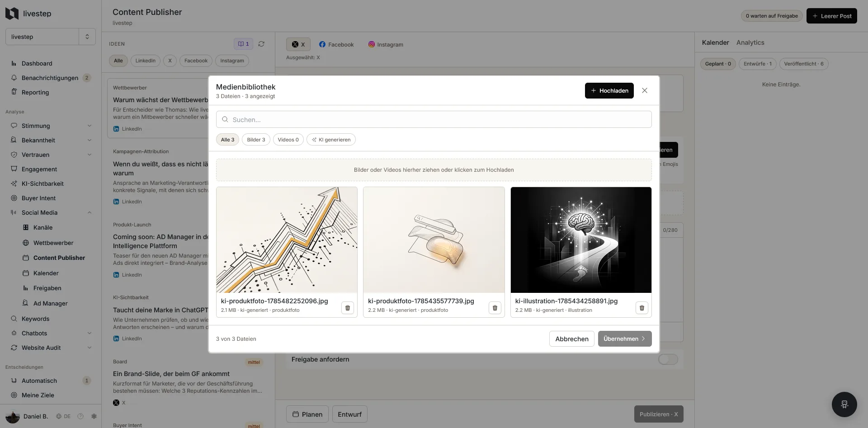Collapse the Social Media section
The image size is (868, 428).
coord(89,212)
